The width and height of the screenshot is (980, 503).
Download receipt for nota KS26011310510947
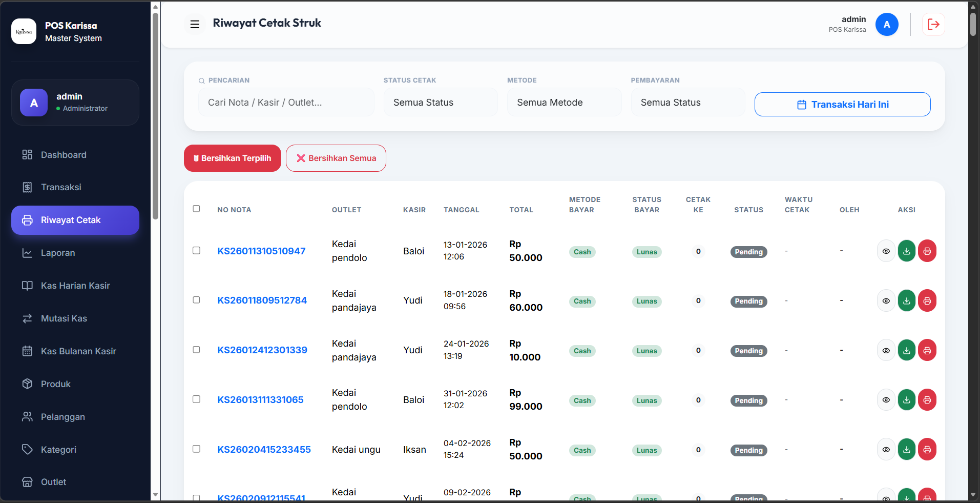pos(906,251)
